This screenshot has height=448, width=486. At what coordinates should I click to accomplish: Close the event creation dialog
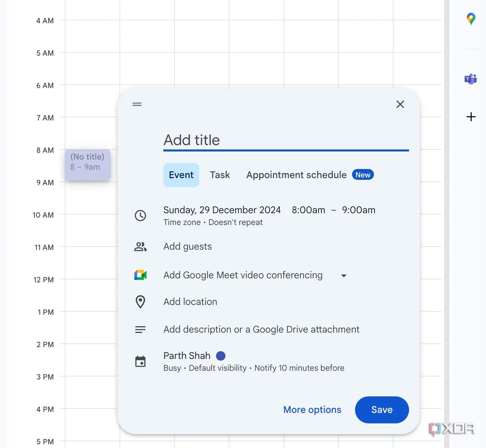pyautogui.click(x=400, y=104)
